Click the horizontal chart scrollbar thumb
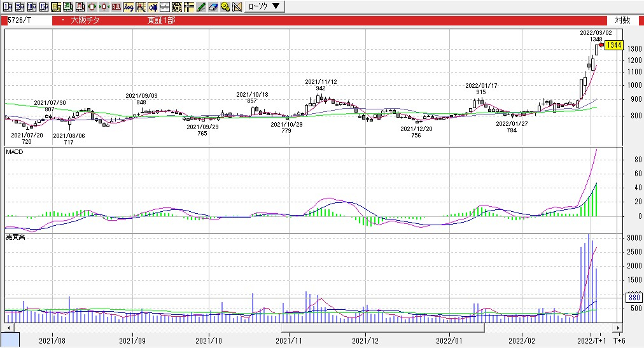The image size is (644, 348). pyautogui.click(x=383, y=328)
